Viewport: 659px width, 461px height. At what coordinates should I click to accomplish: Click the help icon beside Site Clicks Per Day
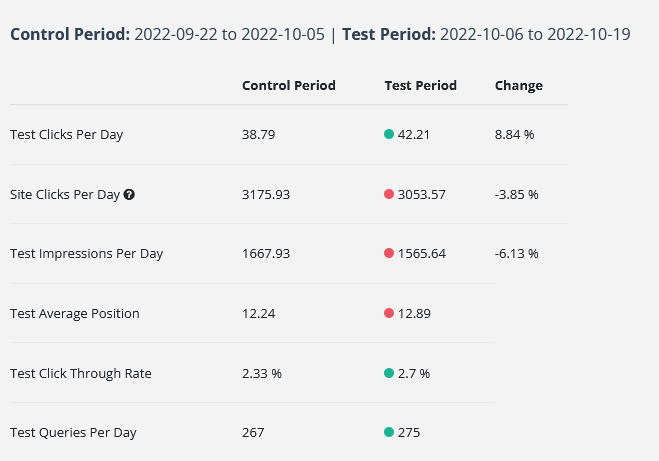coord(129,194)
